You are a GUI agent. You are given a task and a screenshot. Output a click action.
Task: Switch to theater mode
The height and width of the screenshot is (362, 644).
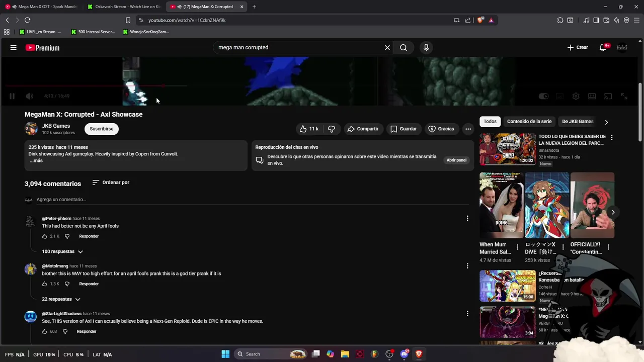pos(592,96)
